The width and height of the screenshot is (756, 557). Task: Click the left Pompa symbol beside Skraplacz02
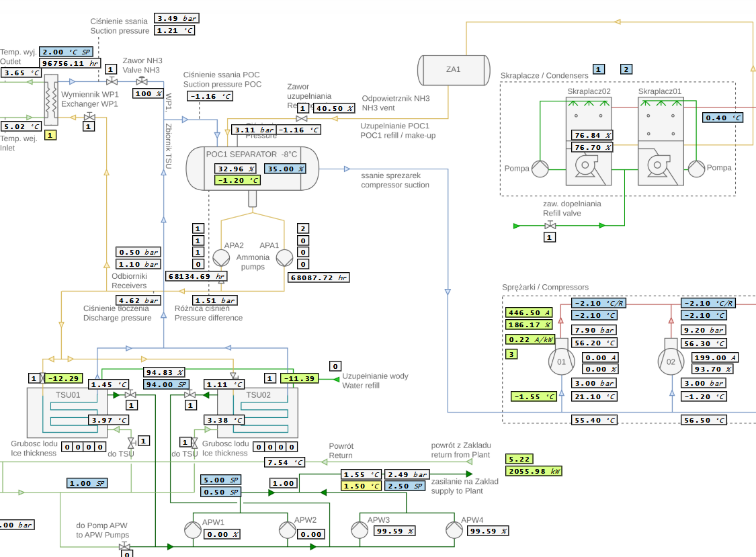click(x=540, y=169)
